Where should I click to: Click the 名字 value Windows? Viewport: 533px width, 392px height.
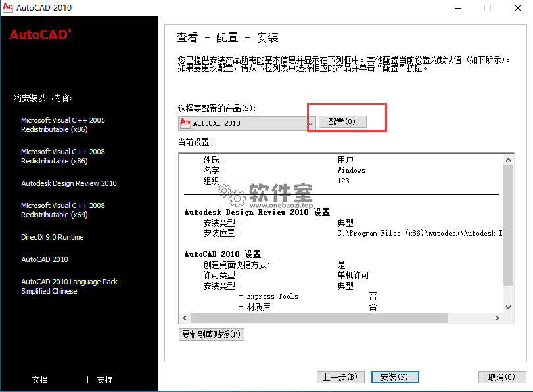(351, 170)
